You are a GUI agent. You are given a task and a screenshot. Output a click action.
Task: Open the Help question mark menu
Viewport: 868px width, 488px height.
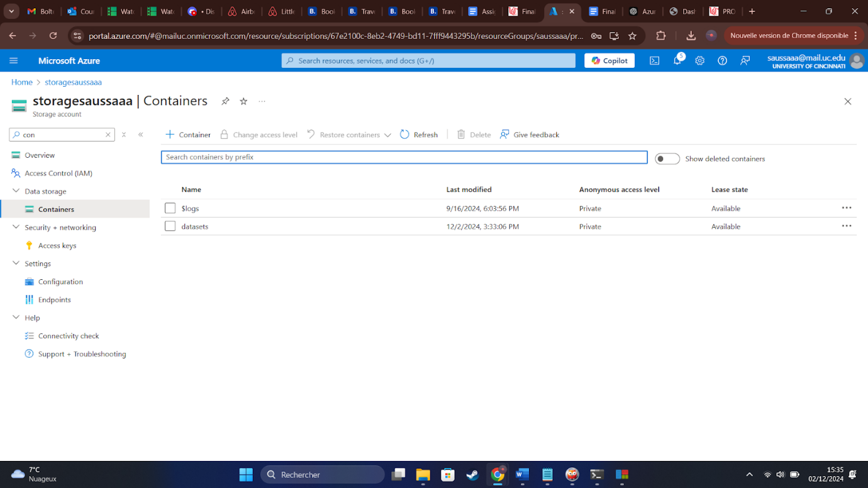pos(723,61)
